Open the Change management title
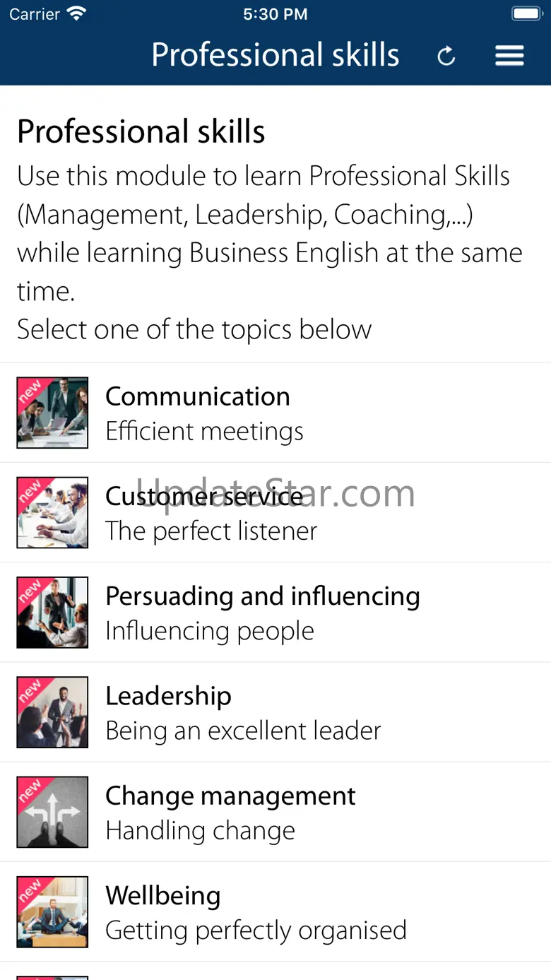Screen dimensions: 551x980 point(230,796)
